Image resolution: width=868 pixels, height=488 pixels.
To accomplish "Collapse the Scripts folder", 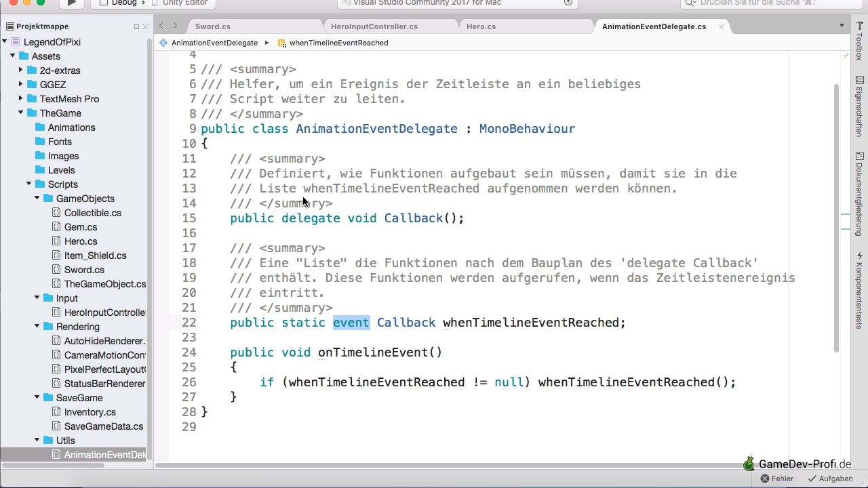I will [x=28, y=184].
